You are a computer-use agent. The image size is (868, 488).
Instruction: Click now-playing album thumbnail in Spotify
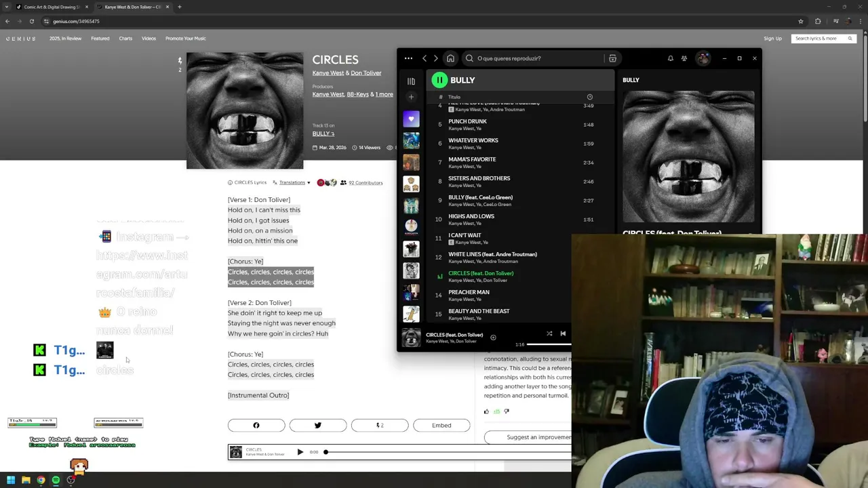coord(411,338)
